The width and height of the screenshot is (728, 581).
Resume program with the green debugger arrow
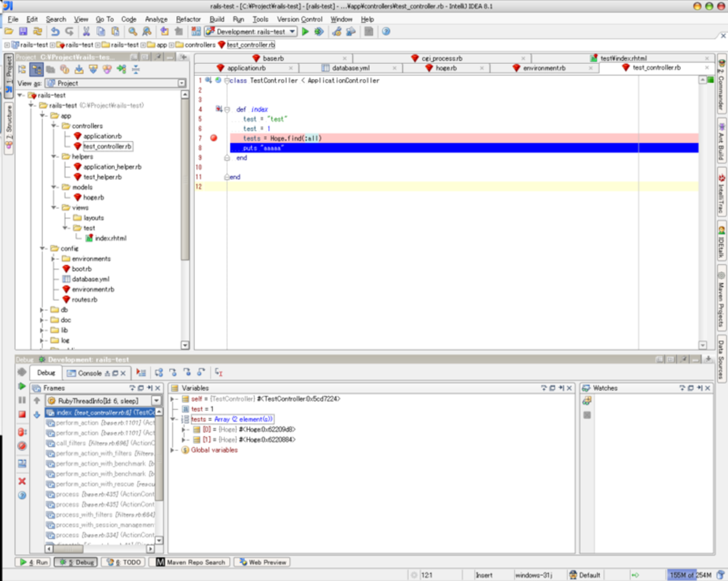click(22, 386)
